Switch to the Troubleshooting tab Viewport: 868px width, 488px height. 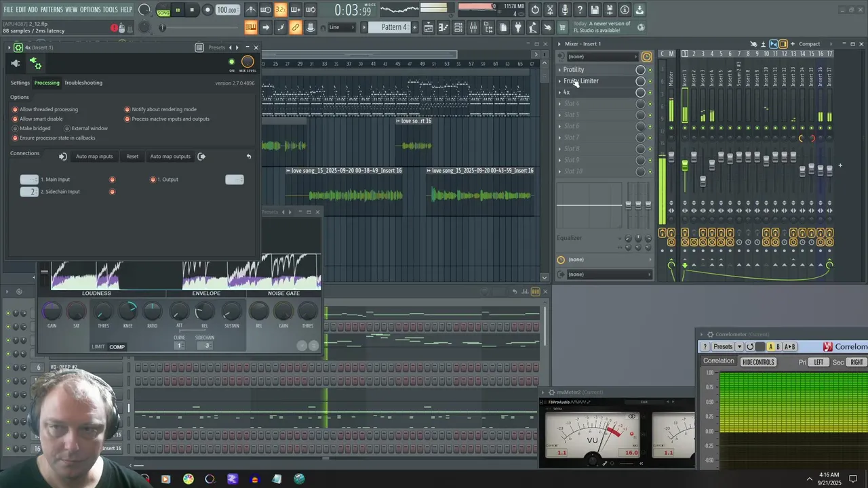point(83,83)
